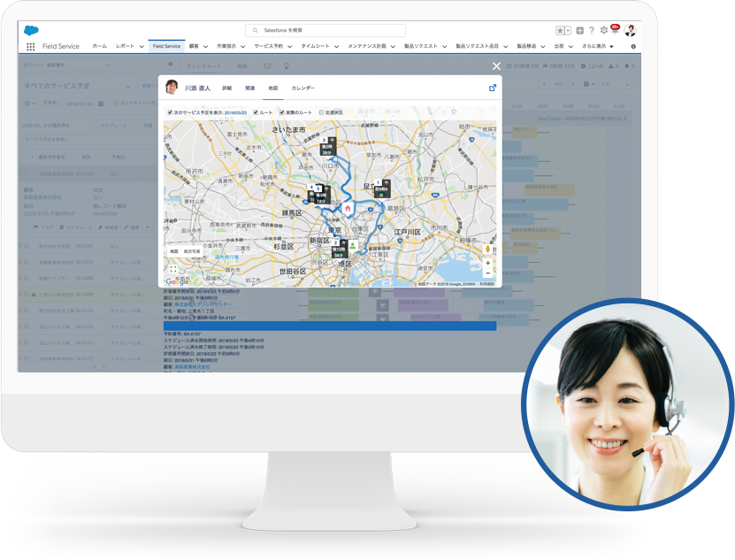Click the Salesforce cloud logo

[x=31, y=30]
